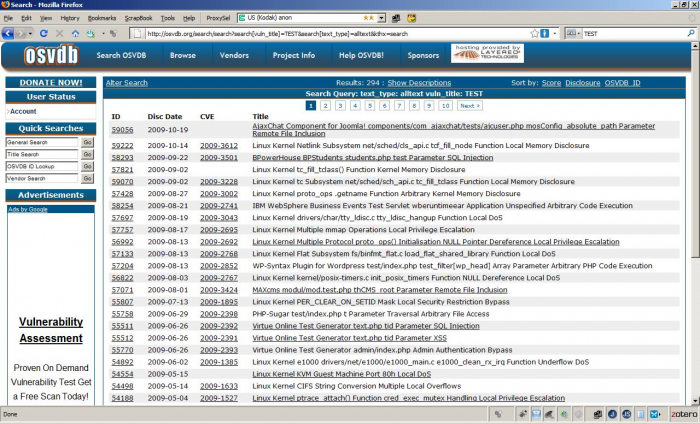Go to results page 2
Screen dimensions: 700x424
tap(325, 106)
